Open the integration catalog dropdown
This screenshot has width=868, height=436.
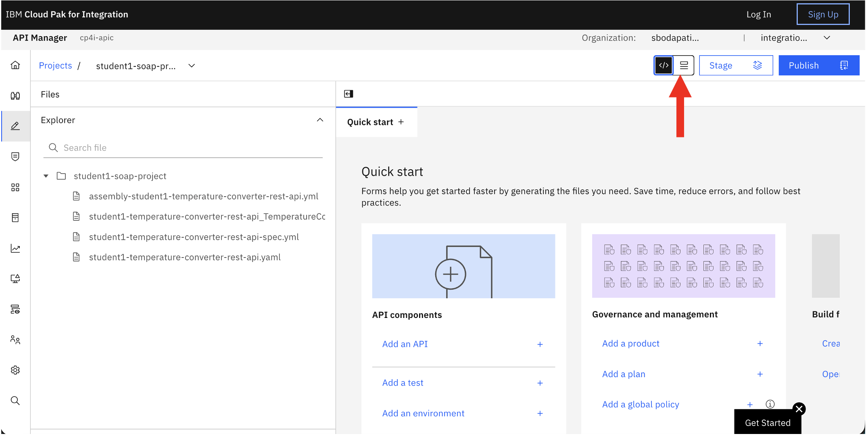pos(827,38)
